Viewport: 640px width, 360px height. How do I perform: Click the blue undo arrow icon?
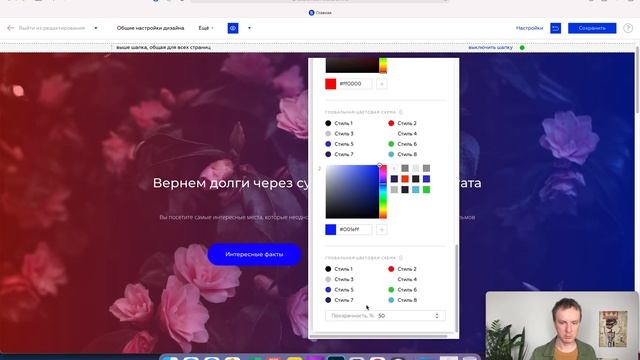[x=556, y=28]
